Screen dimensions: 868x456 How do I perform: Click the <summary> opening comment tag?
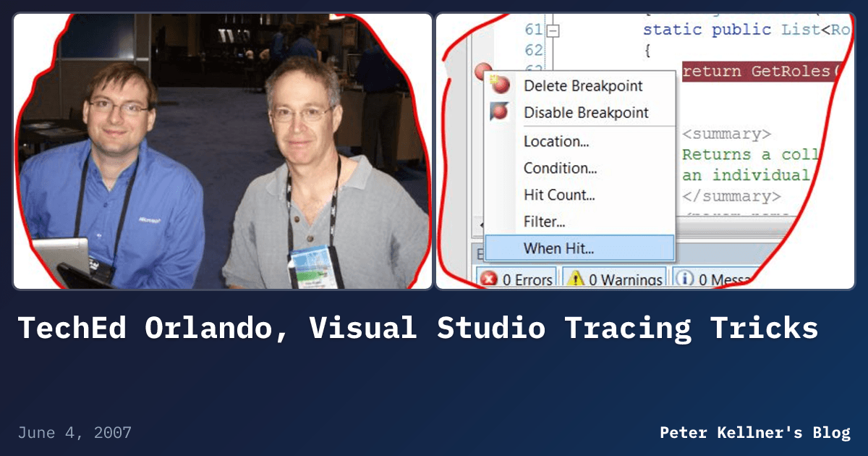pos(726,134)
